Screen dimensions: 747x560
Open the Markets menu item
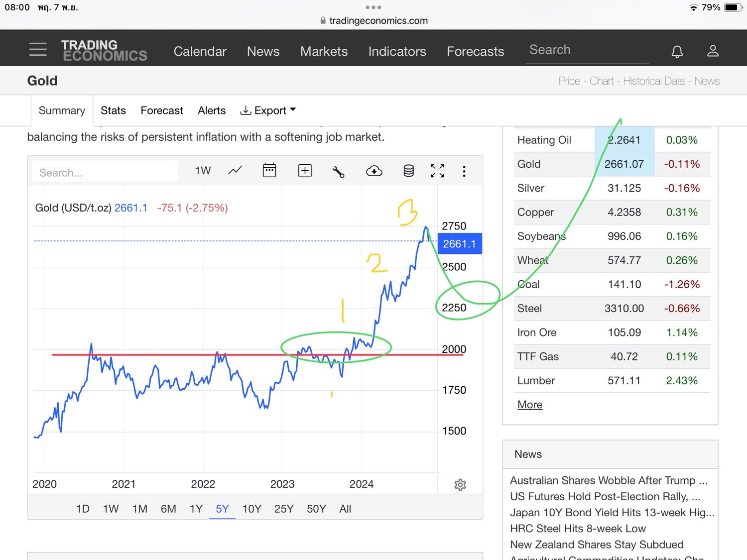point(324,51)
